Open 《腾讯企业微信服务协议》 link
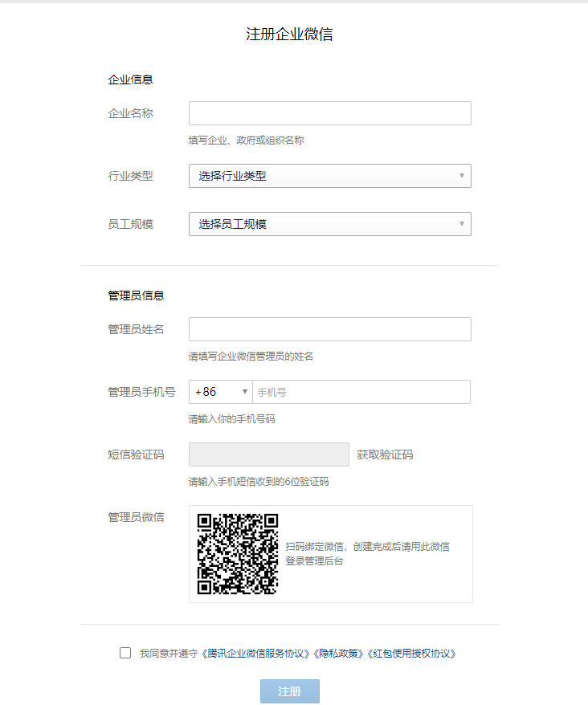Screen dimensions: 588x705 coord(256,654)
